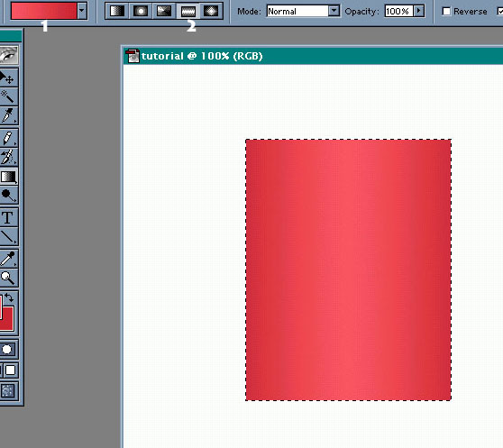503x448 pixels.
Task: Enable the Reverse checkbox
Action: tap(446, 11)
